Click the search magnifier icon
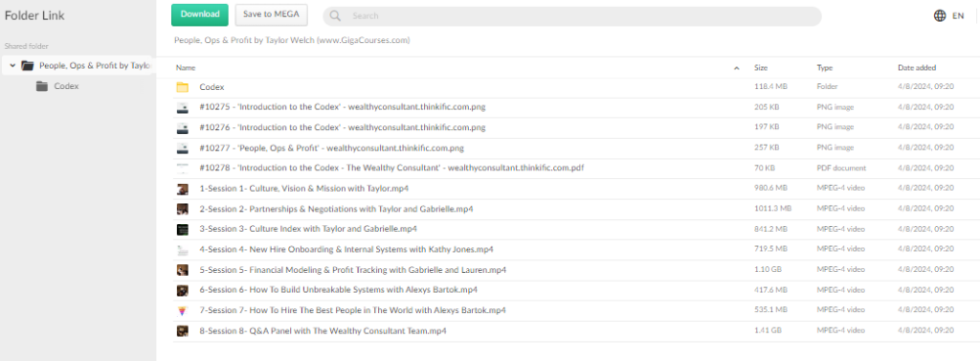 (336, 16)
